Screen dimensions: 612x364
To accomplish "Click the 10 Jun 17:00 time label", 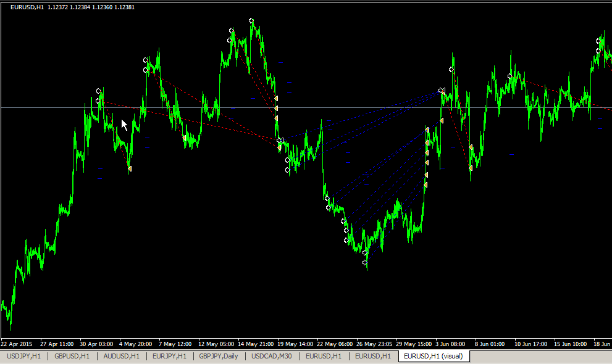I will pos(531,344).
